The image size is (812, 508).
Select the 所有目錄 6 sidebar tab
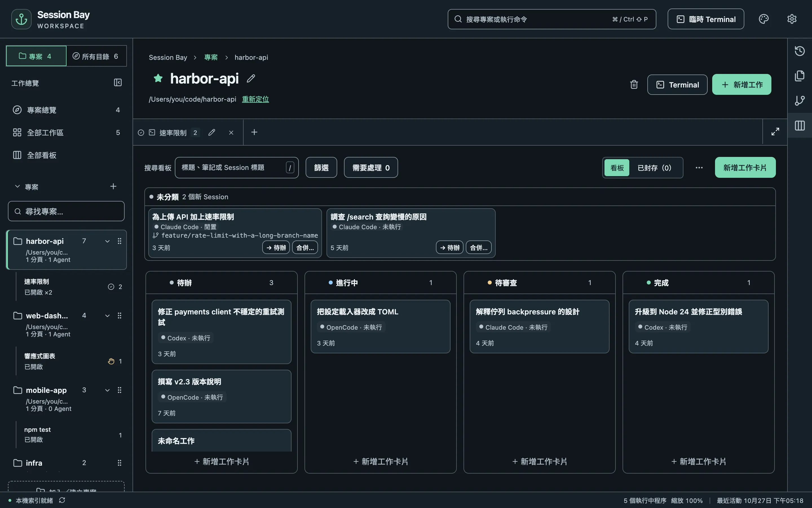point(96,56)
